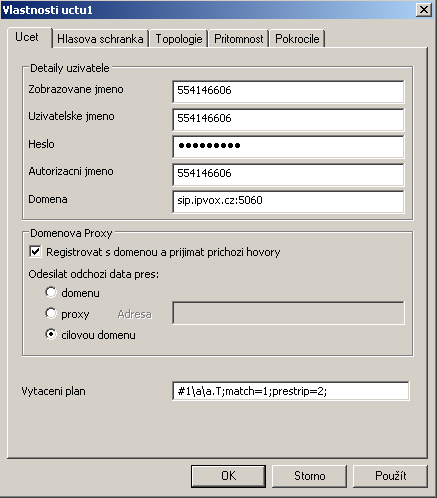Click the Vytaceni plan input field
Screen dimensions: 437x498
pos(291,391)
